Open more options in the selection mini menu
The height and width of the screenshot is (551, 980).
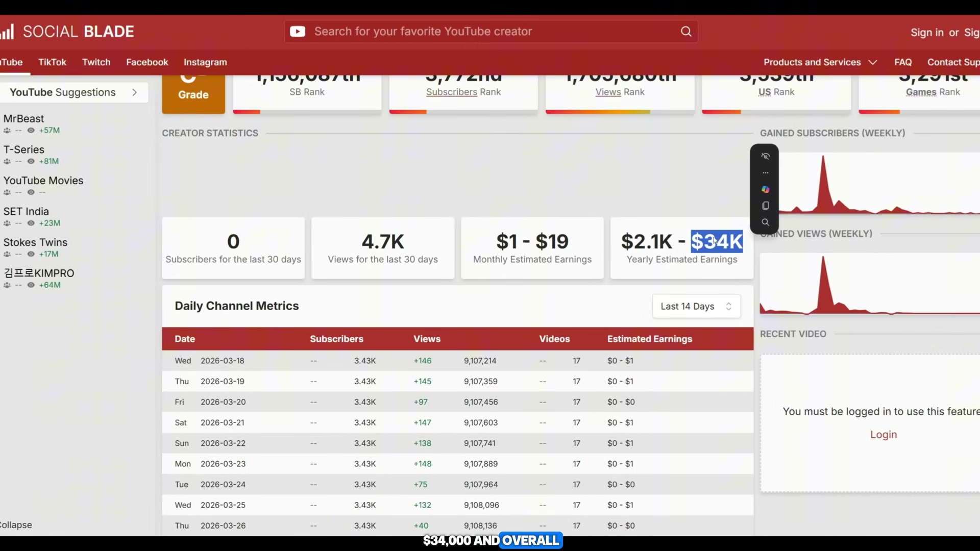765,173
